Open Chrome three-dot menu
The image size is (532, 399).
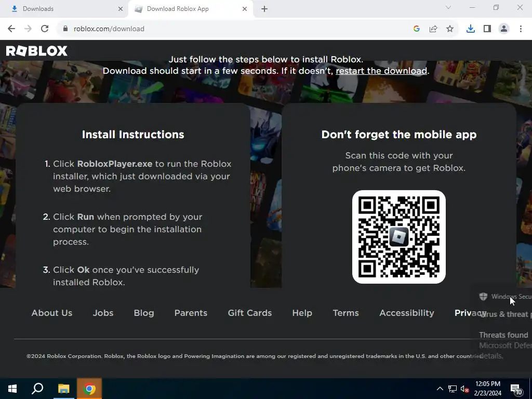point(521,29)
